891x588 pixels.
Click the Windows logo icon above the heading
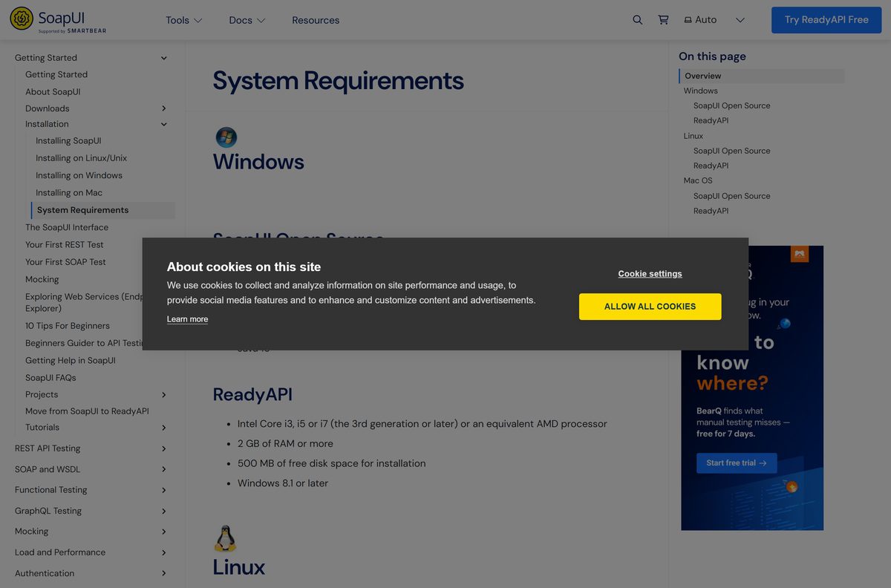pos(226,137)
